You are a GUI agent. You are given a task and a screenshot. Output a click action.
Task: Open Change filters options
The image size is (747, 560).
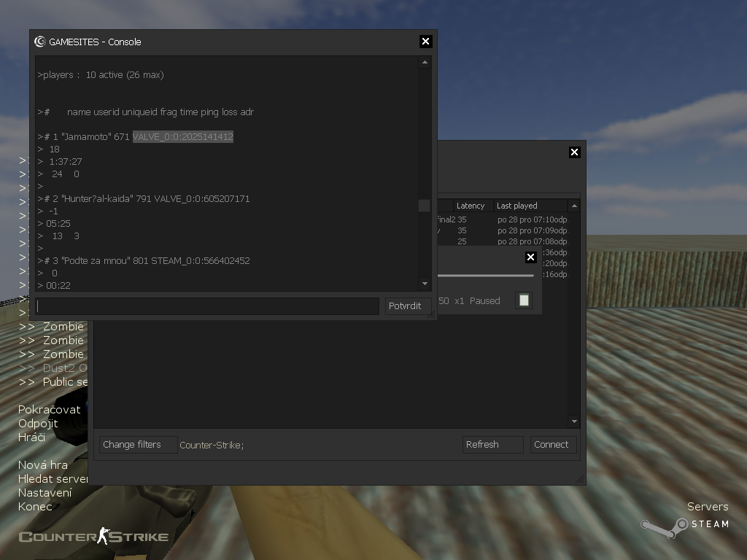(x=138, y=445)
